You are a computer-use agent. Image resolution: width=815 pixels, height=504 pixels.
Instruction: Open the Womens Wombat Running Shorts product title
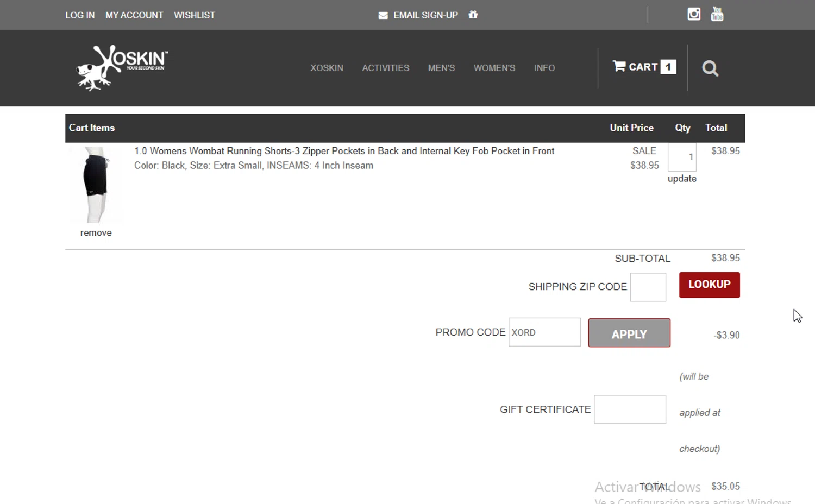coord(344,151)
